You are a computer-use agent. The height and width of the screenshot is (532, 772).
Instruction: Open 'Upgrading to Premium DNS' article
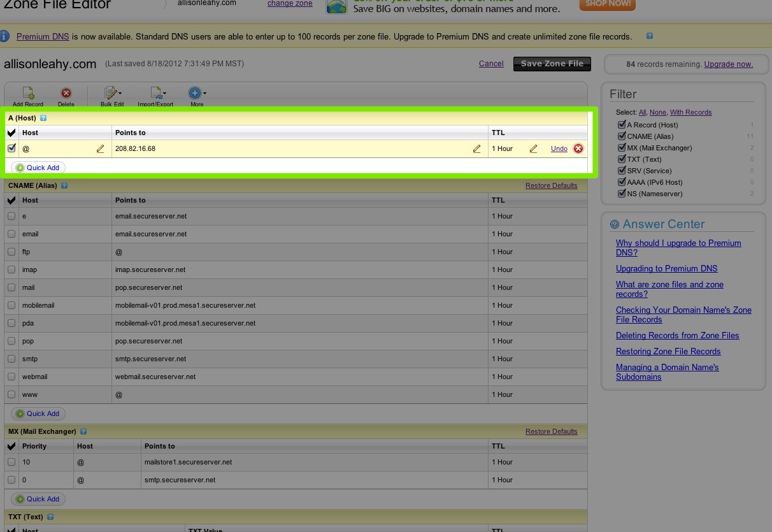667,268
